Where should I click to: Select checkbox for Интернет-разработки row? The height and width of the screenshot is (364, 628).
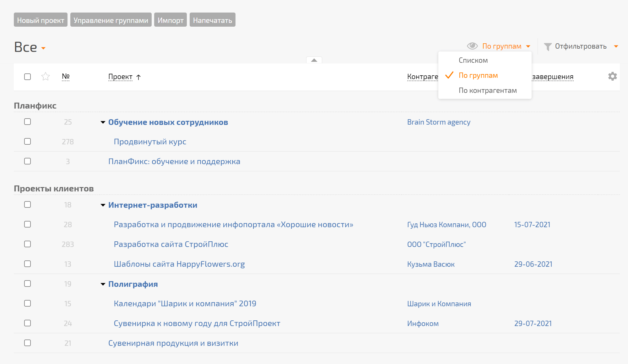[x=28, y=205]
